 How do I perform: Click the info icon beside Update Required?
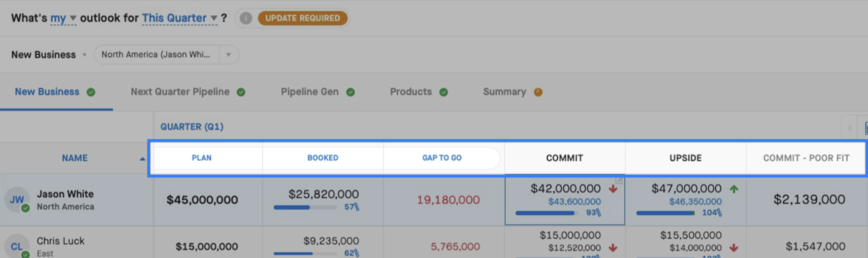[x=245, y=18]
